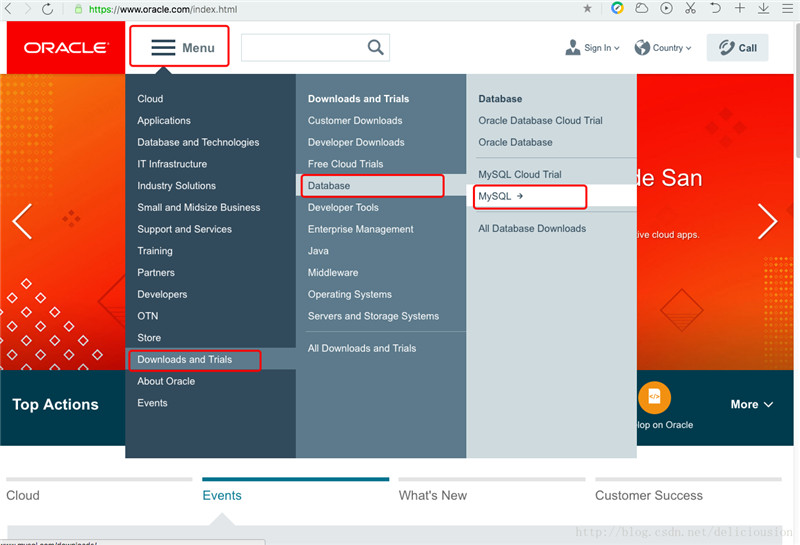
Task: Select Operating Systems submenu item
Action: [x=349, y=294]
